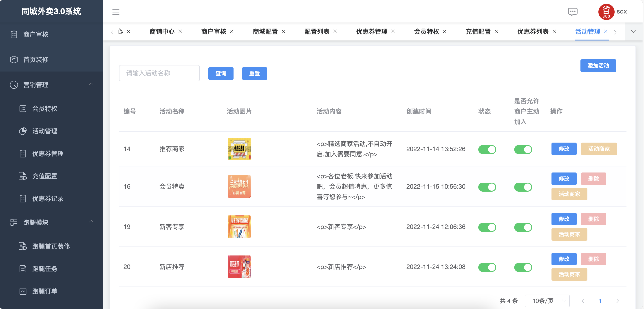
Task: Open the tabs dropdown chevron
Action: [633, 31]
